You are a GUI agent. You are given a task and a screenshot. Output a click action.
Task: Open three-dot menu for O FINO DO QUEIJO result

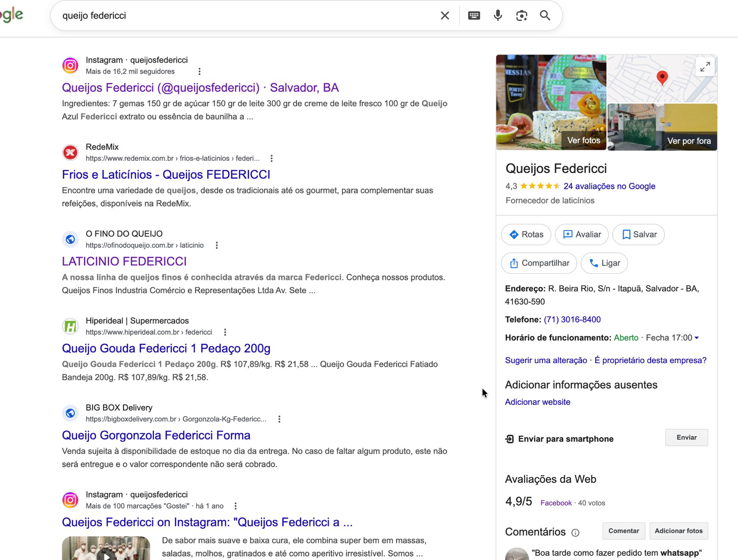tap(217, 246)
